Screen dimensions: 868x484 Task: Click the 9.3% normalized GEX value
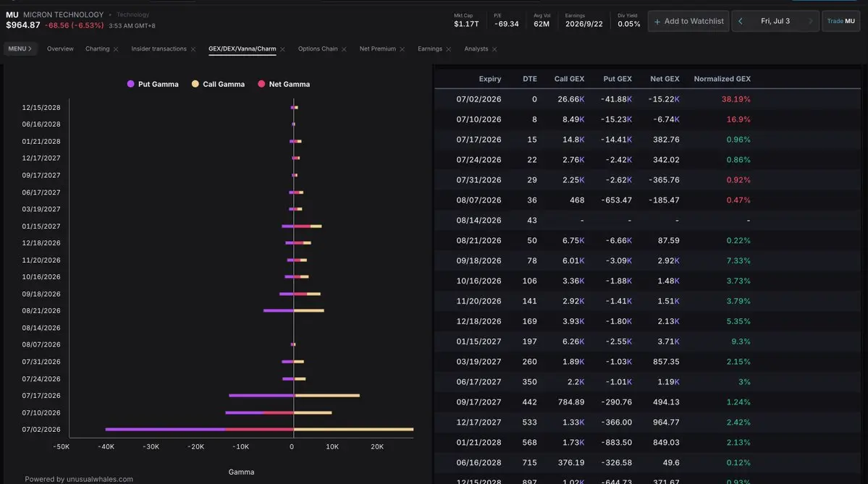tap(741, 341)
